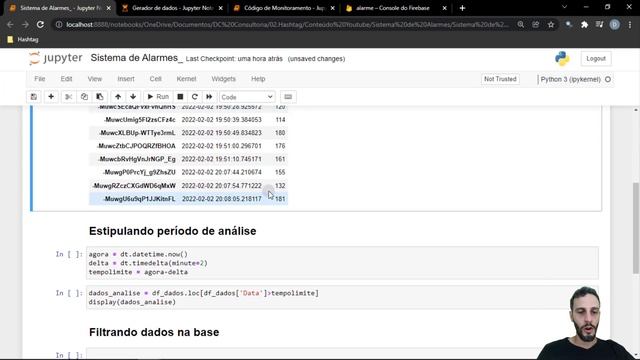
Task: Open the Edit menu
Action: tap(67, 79)
